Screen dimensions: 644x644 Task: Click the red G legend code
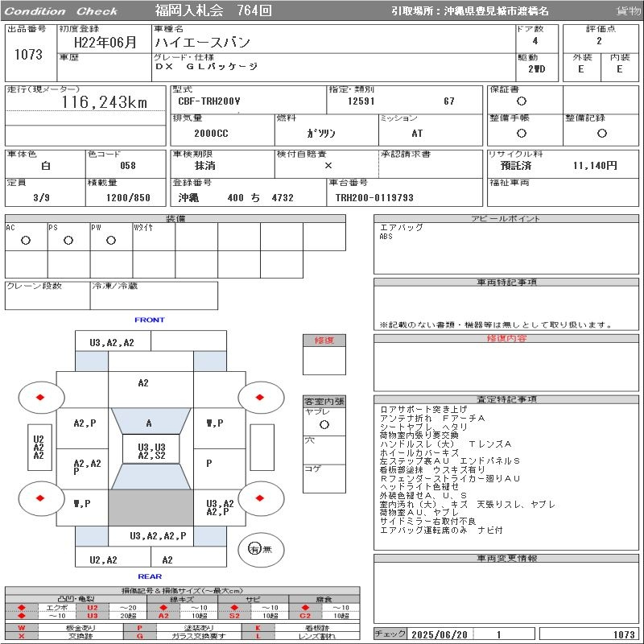pyautogui.click(x=139, y=636)
